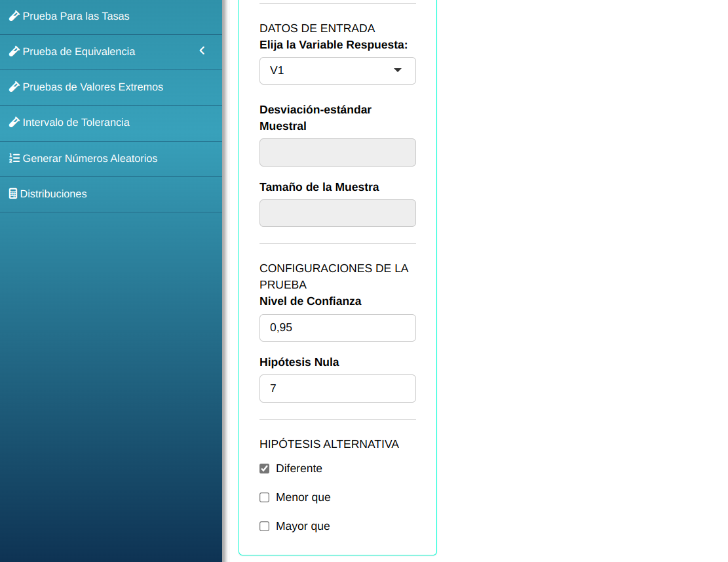Open Prueba Para las Tasas menu item

[76, 16]
